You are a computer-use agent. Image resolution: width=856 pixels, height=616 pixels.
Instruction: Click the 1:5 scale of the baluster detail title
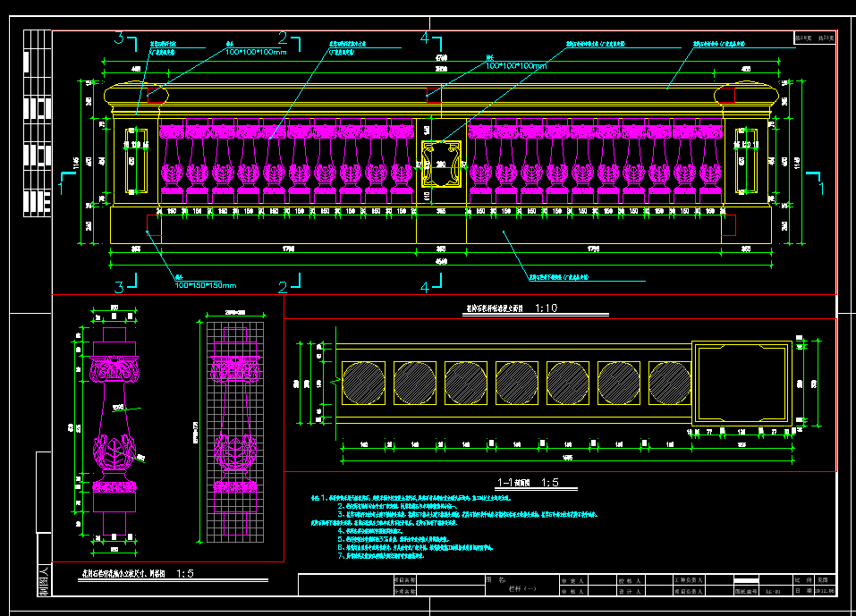(x=185, y=573)
